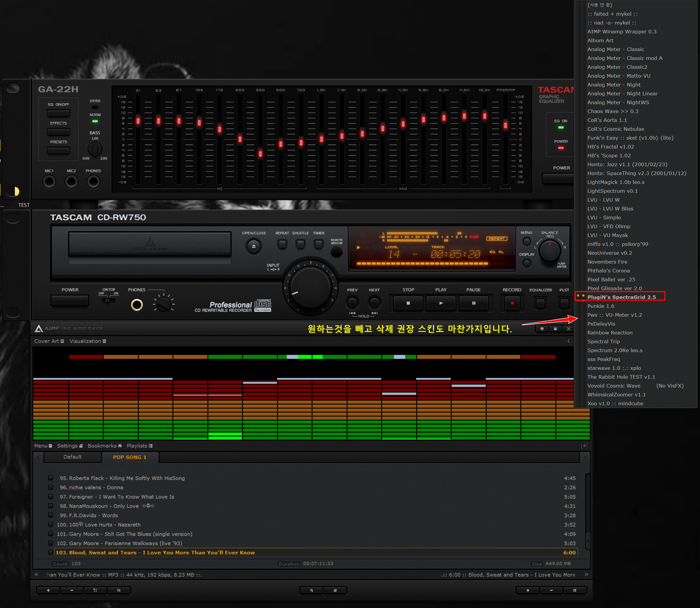Image resolution: width=700 pixels, height=608 pixels.
Task: Select the POP SONG 1 playlist tab
Action: tap(130, 457)
